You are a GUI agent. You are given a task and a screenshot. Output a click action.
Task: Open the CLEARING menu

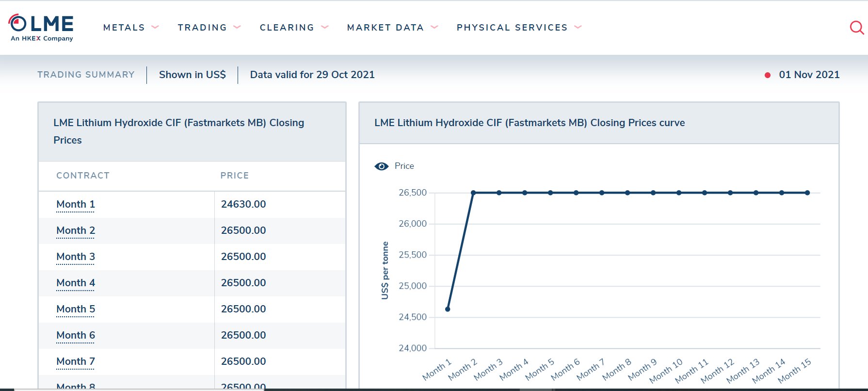click(x=287, y=28)
